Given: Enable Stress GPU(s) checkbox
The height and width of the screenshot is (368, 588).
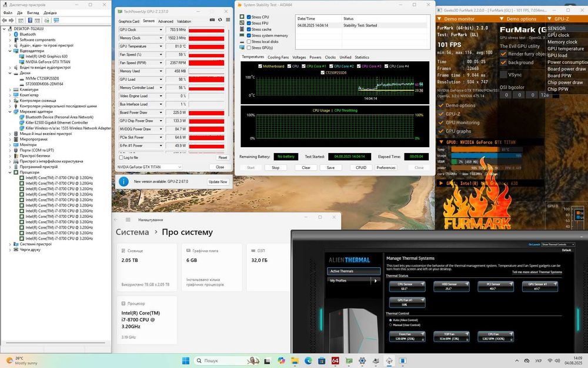Looking at the screenshot, I should [x=249, y=48].
